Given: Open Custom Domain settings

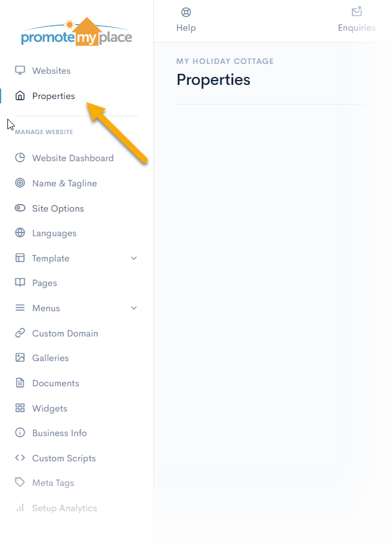Looking at the screenshot, I should (x=65, y=333).
